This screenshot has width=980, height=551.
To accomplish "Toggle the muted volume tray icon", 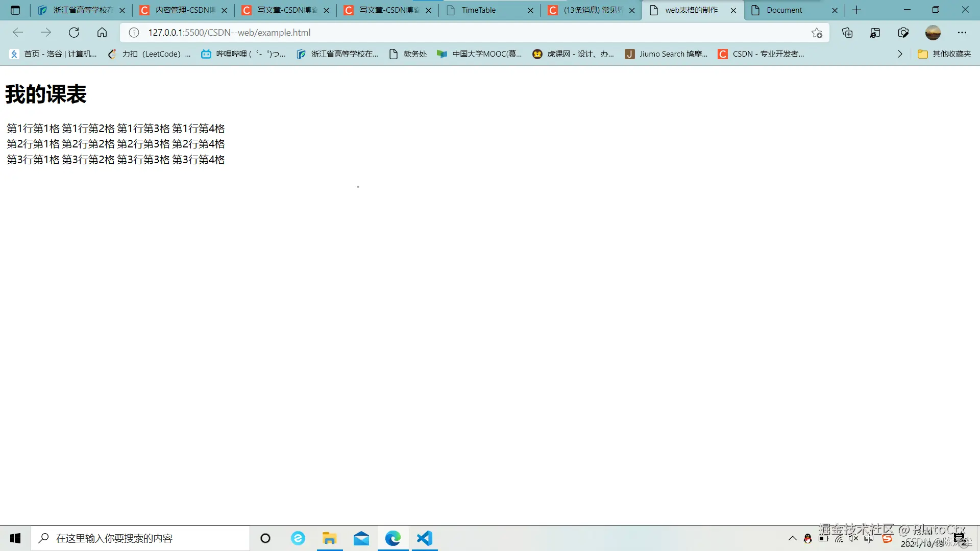I will click(853, 538).
